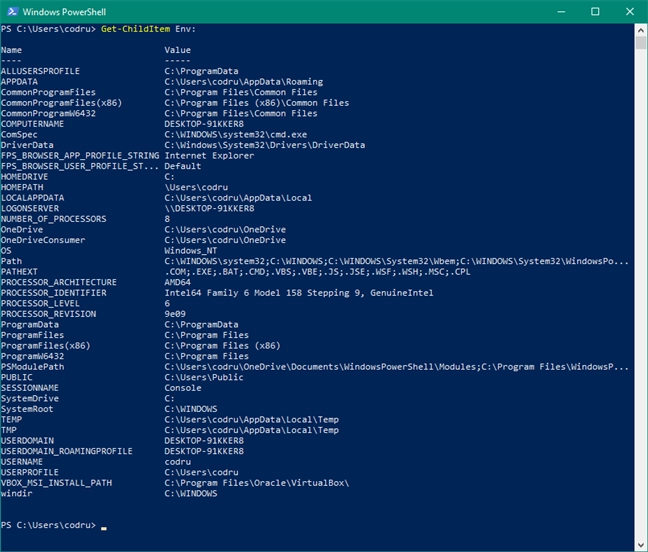Select the PSModulePath variable name
This screenshot has height=552, width=648.
click(x=32, y=367)
